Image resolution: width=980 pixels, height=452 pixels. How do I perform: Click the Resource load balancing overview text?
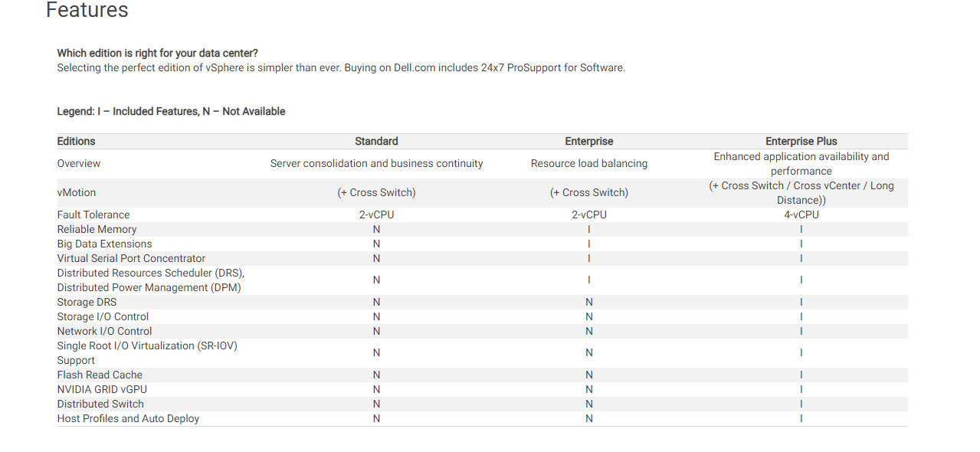(589, 163)
